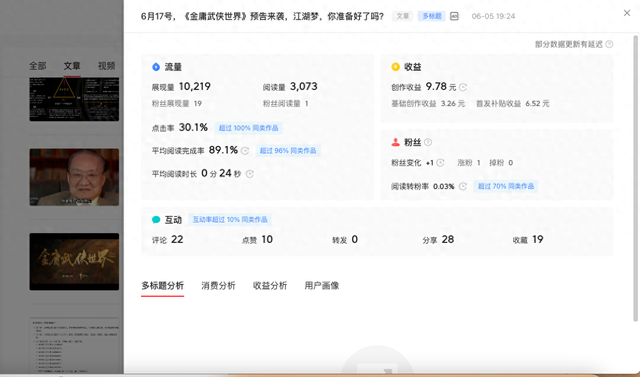Click 互动率超过 10% 同类作品 badge
This screenshot has width=640, height=377.
point(230,220)
